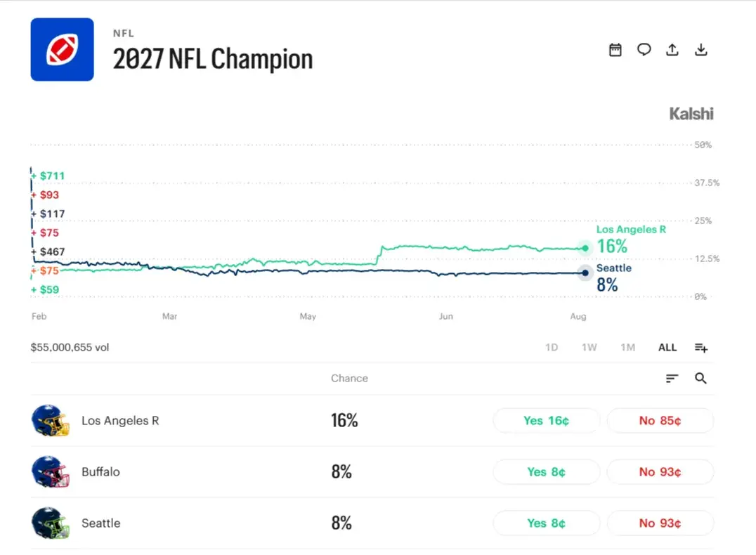756x555 pixels.
Task: Open the sort filter icon
Action: pyautogui.click(x=672, y=379)
